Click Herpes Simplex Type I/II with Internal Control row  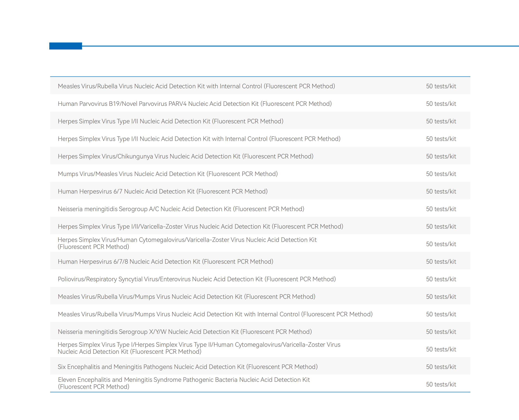(260, 139)
